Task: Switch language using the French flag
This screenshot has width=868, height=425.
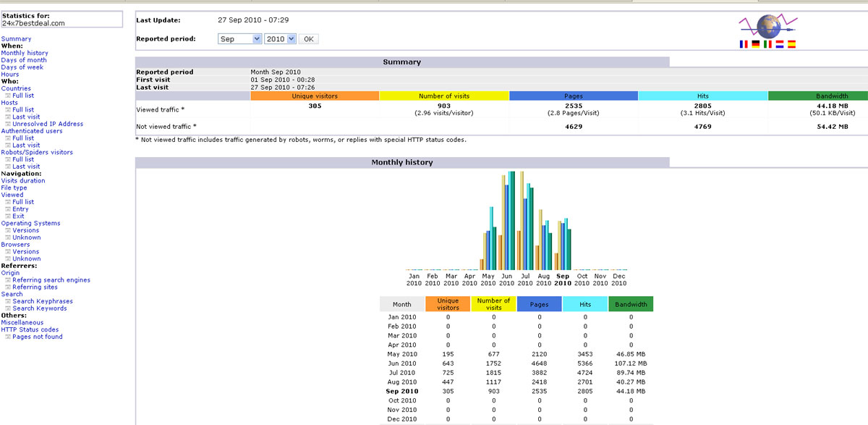Action: (744, 44)
